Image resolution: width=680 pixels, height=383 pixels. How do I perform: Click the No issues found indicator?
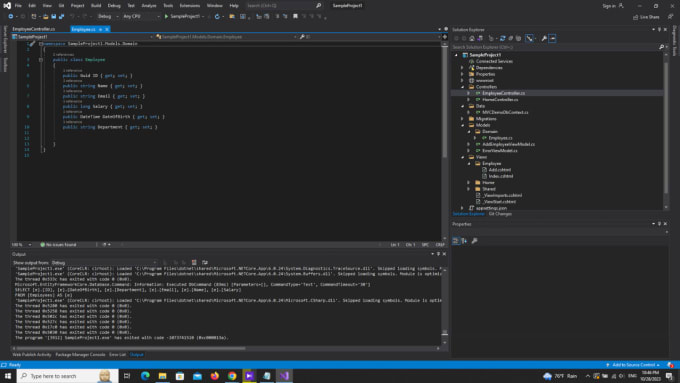58,245
